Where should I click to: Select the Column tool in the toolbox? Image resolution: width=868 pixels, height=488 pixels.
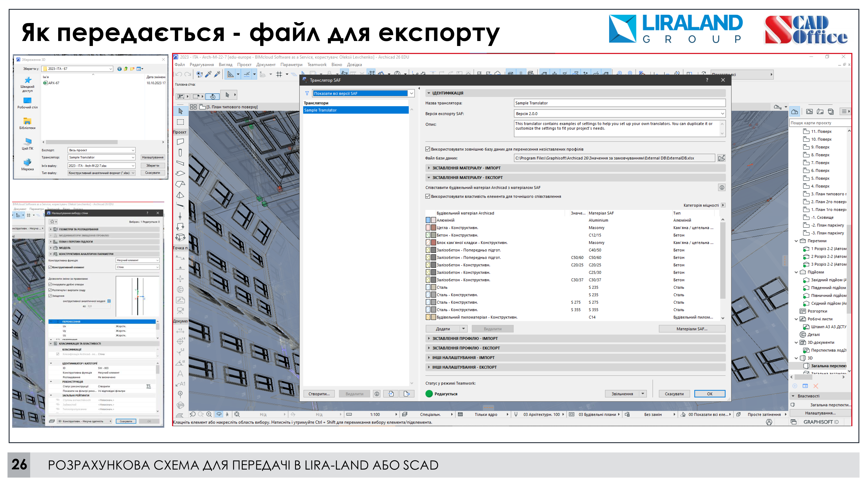point(180,152)
